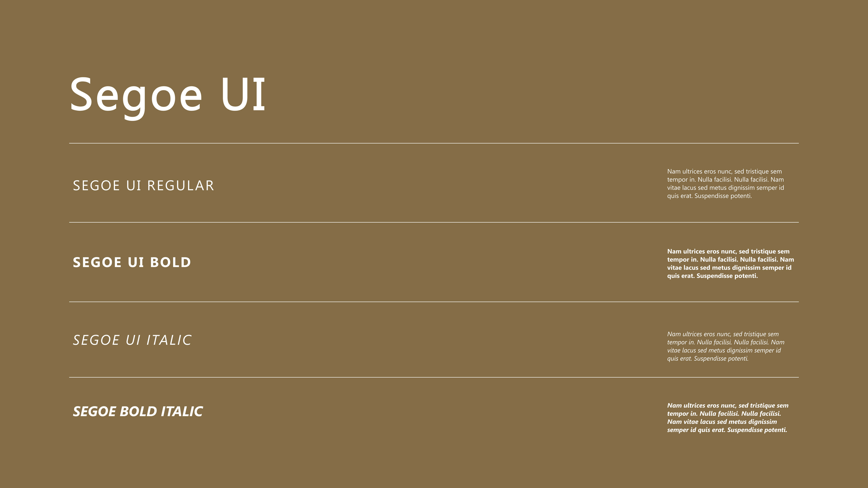Click 'Suspendisse potenti.' in the bold paragraph
The height and width of the screenshot is (488, 868).
pos(727,276)
